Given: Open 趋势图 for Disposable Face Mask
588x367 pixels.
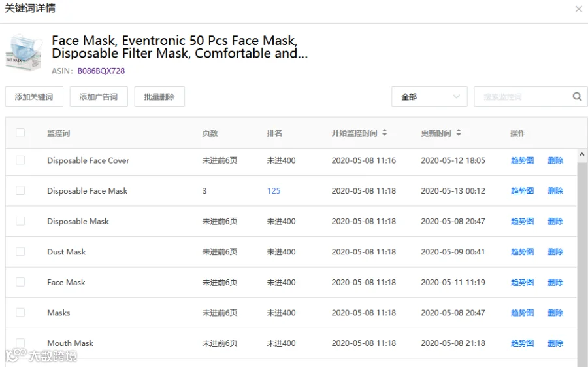Looking at the screenshot, I should (523, 191).
